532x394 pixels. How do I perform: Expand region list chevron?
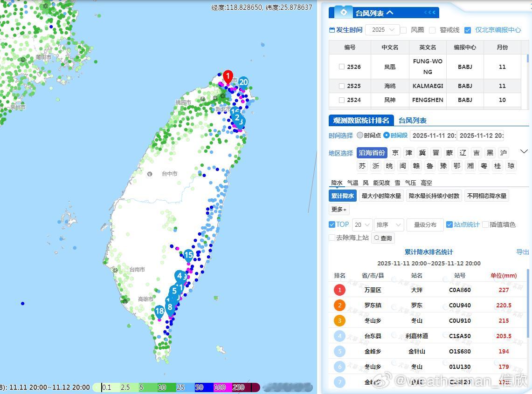(x=524, y=151)
